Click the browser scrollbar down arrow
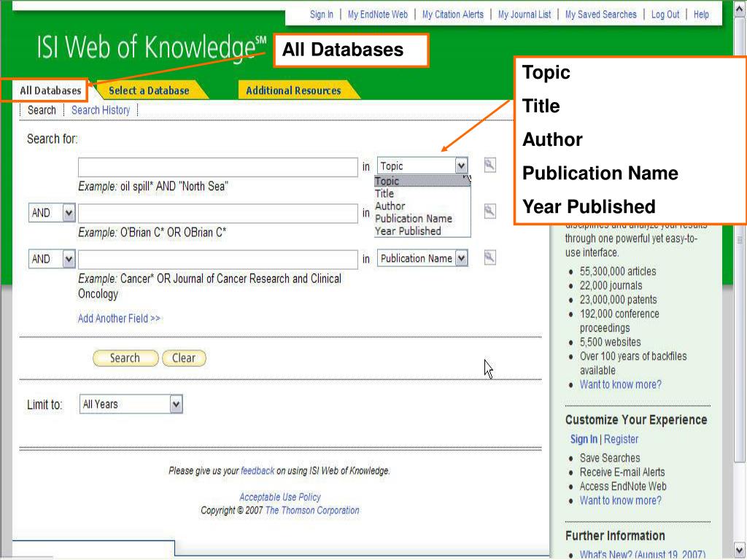The width and height of the screenshot is (747, 560). [740, 551]
